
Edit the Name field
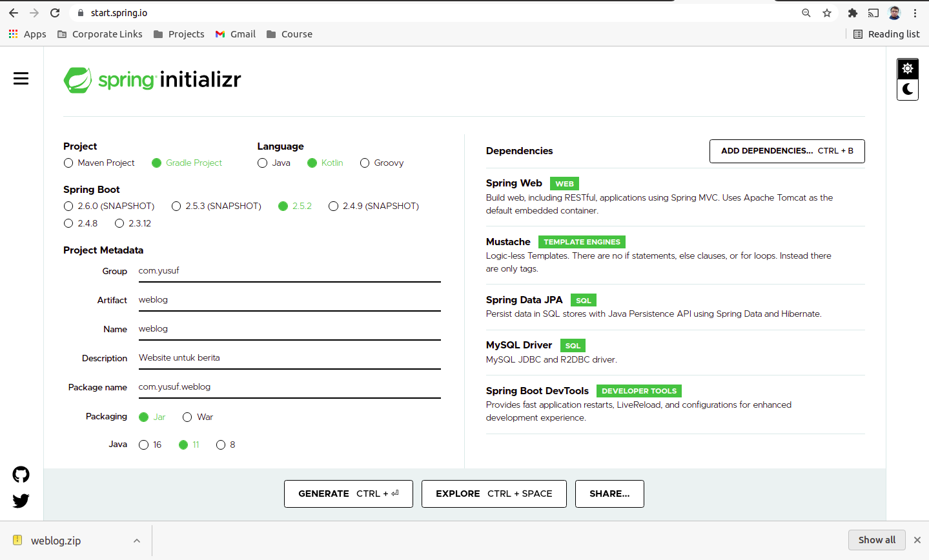click(x=289, y=329)
